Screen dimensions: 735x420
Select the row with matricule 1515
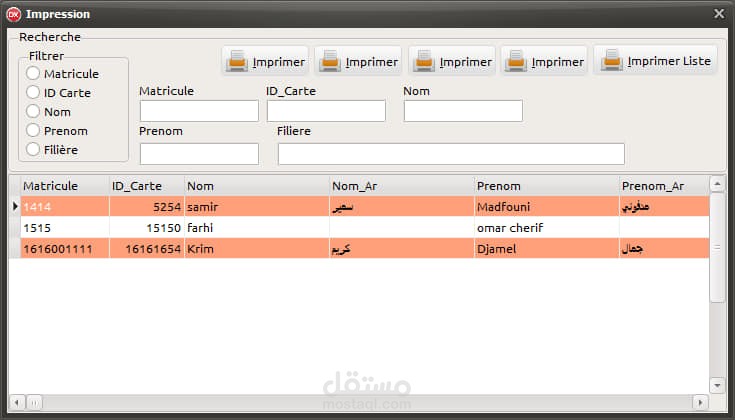pos(359,228)
